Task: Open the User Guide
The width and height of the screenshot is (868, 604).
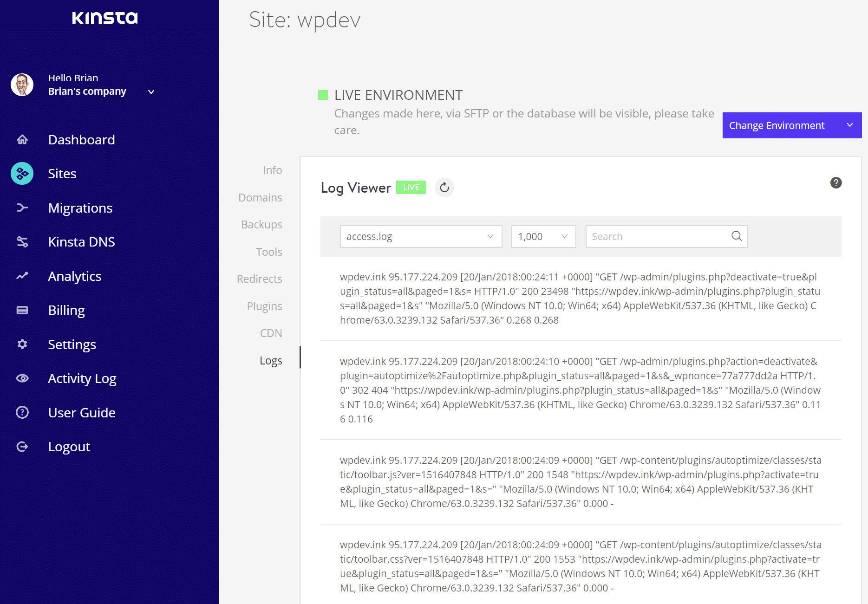Action: coord(82,413)
